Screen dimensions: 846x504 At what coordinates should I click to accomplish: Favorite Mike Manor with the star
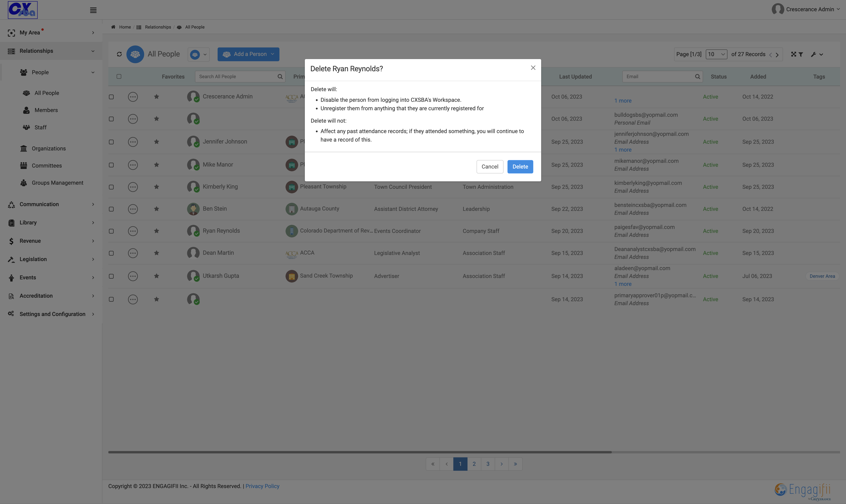156,165
